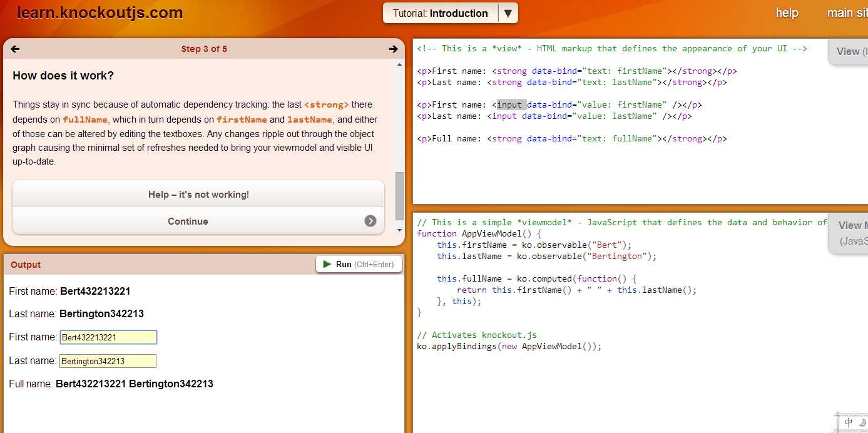Click the '// Activates knockout.js' comment

(477, 335)
